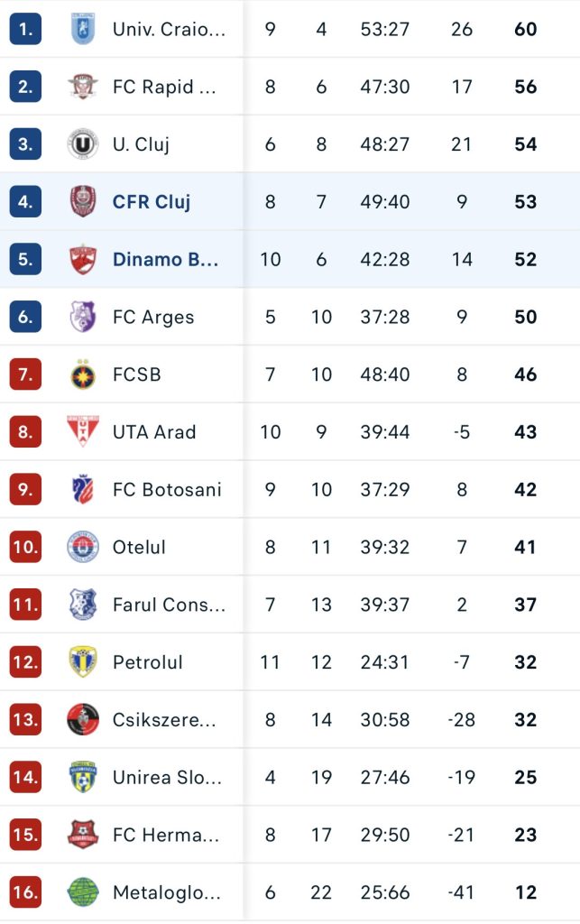The width and height of the screenshot is (580, 924).
Task: Click the CFR Cluj crest icon
Action: pyautogui.click(x=82, y=201)
